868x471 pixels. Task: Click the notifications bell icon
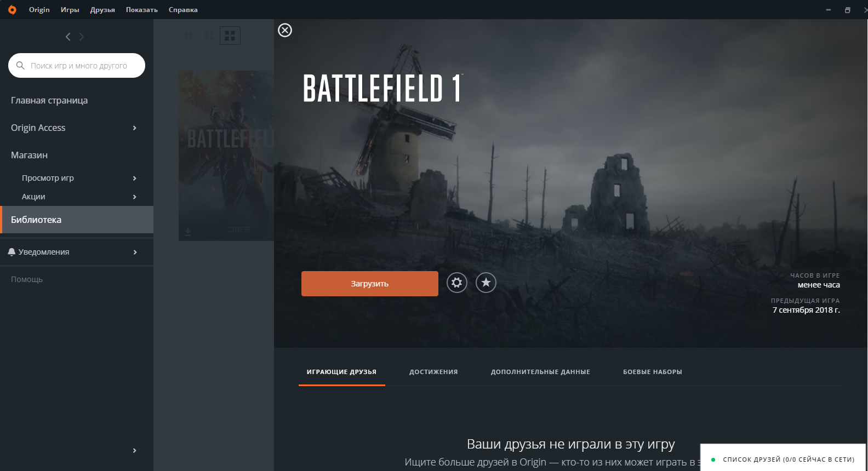[12, 252]
